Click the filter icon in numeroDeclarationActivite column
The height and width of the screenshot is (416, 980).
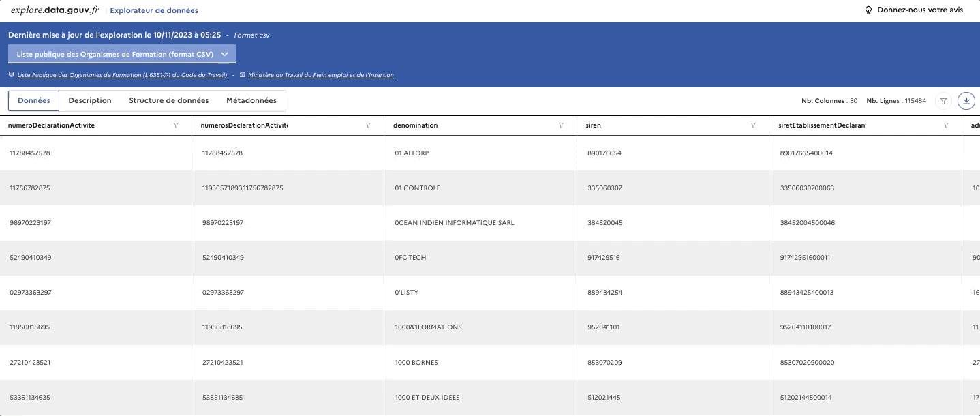(176, 125)
